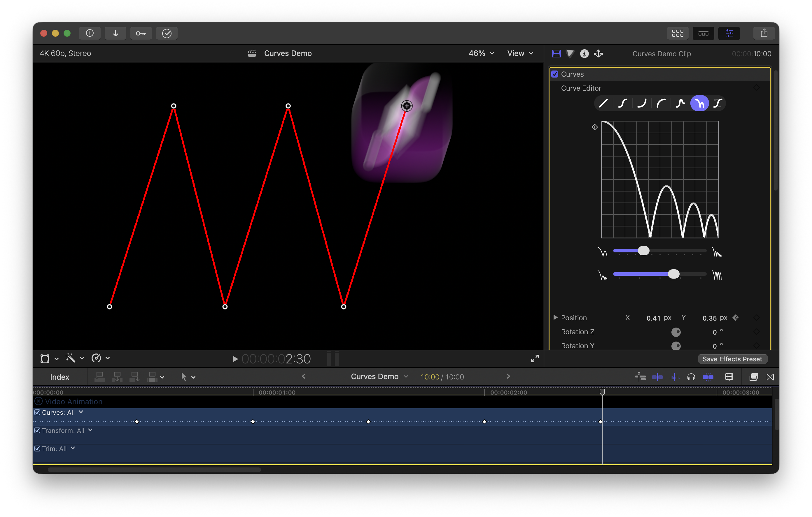Click the background tasks checkmark icon
This screenshot has width=812, height=517.
pos(167,33)
